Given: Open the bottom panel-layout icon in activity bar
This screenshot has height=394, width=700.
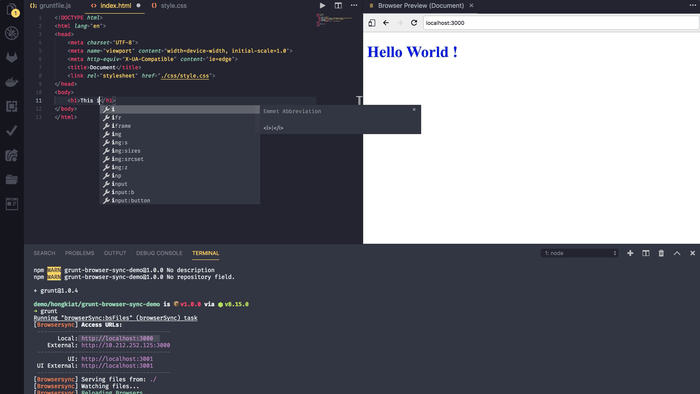Looking at the screenshot, I should click(12, 204).
